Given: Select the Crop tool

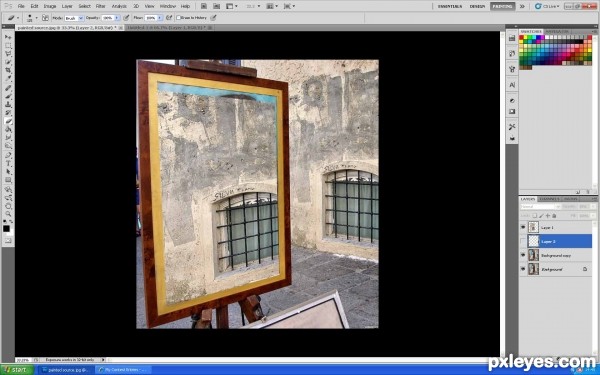Looking at the screenshot, I should click(x=8, y=70).
